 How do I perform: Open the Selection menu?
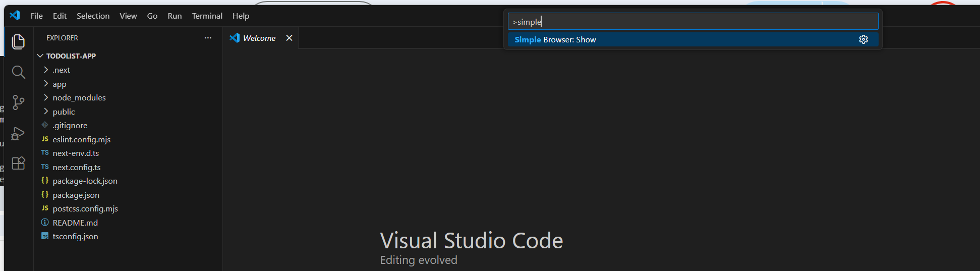click(x=93, y=16)
